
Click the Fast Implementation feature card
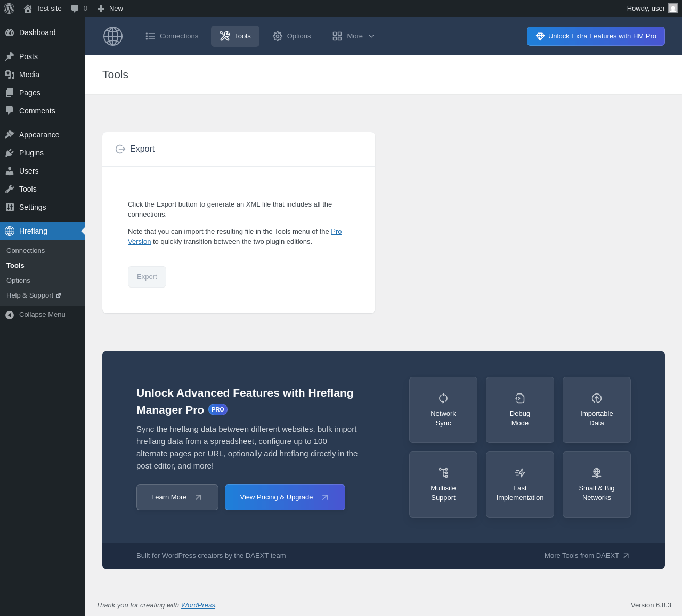[520, 484]
